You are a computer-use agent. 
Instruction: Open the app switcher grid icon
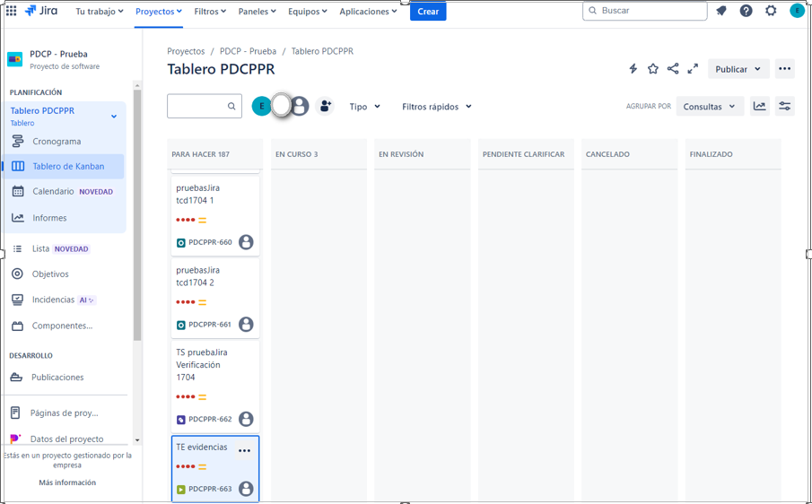click(x=11, y=11)
